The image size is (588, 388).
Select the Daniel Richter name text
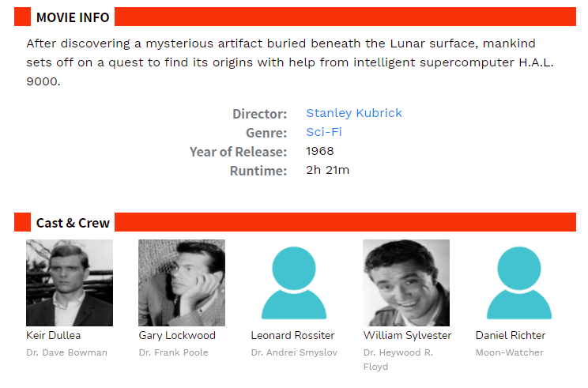point(511,335)
